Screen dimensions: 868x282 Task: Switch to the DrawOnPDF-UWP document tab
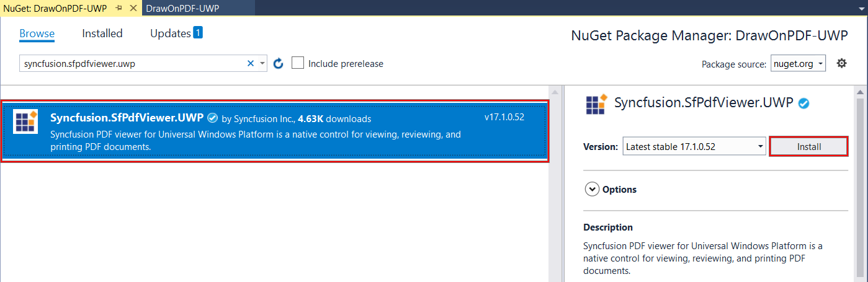coord(182,7)
